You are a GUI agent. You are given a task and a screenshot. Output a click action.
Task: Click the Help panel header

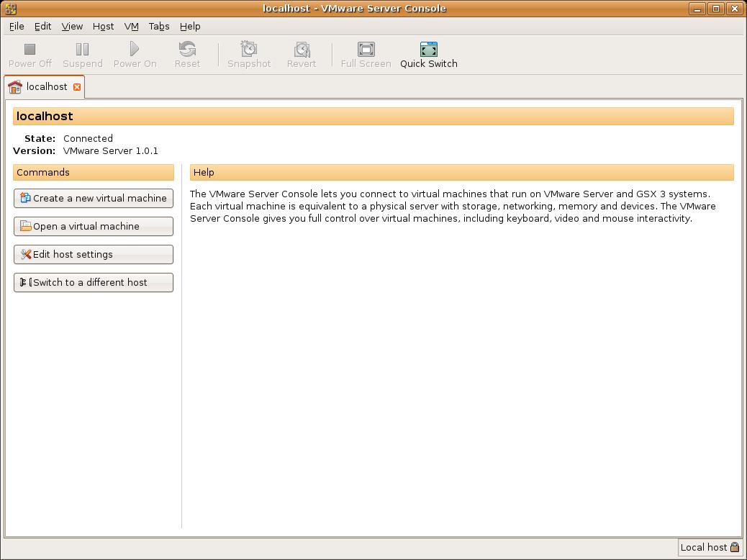pyautogui.click(x=461, y=173)
